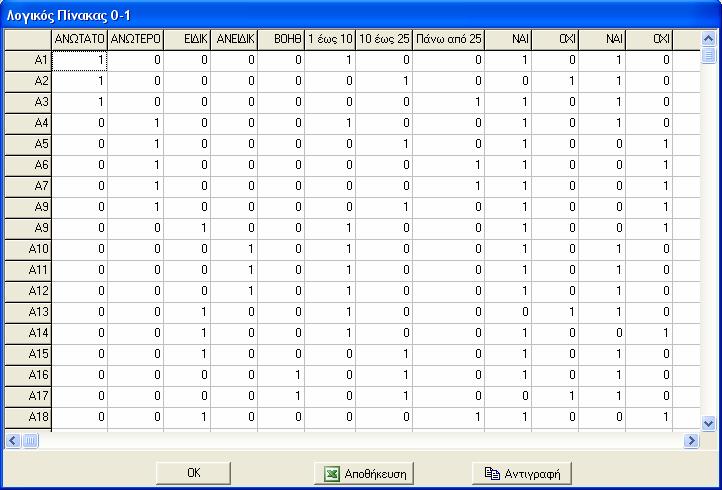Select row header A17
This screenshot has height=490, width=722.
pyautogui.click(x=28, y=397)
